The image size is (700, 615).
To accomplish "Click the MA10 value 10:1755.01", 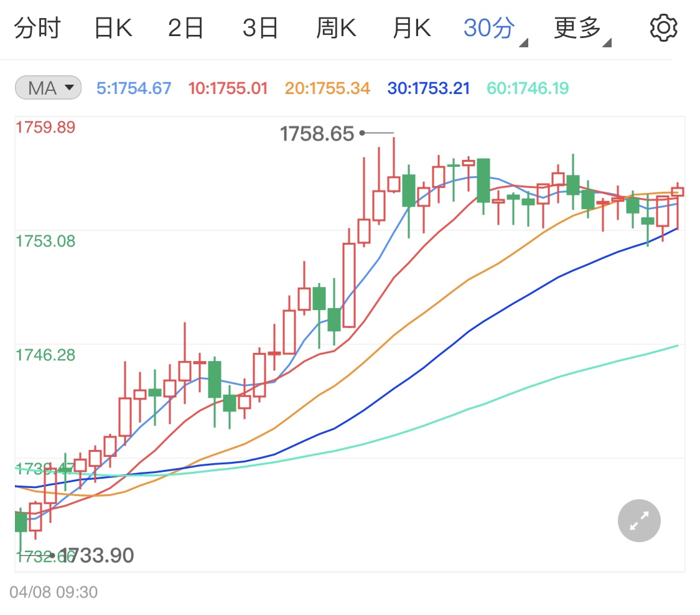I will (x=228, y=88).
